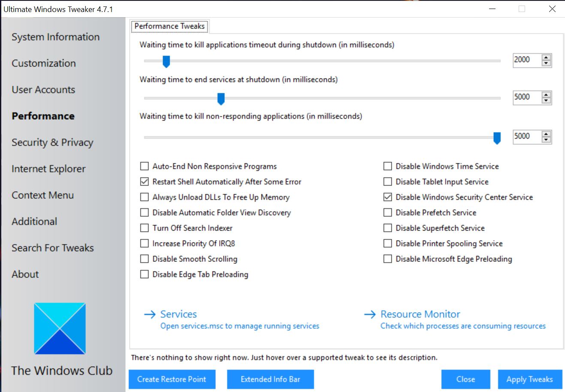Open Search For Tweaks
Viewport: 565px width, 392px height.
coord(53,248)
